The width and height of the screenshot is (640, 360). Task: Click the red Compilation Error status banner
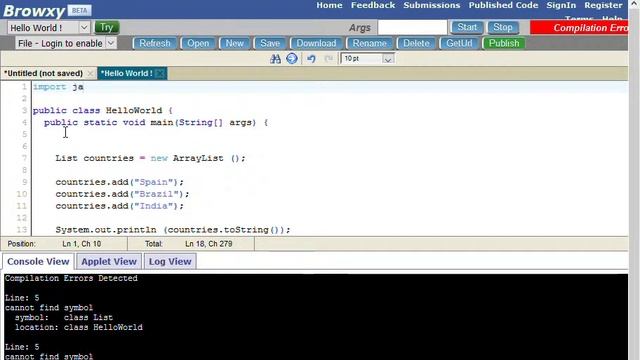[x=579, y=28]
